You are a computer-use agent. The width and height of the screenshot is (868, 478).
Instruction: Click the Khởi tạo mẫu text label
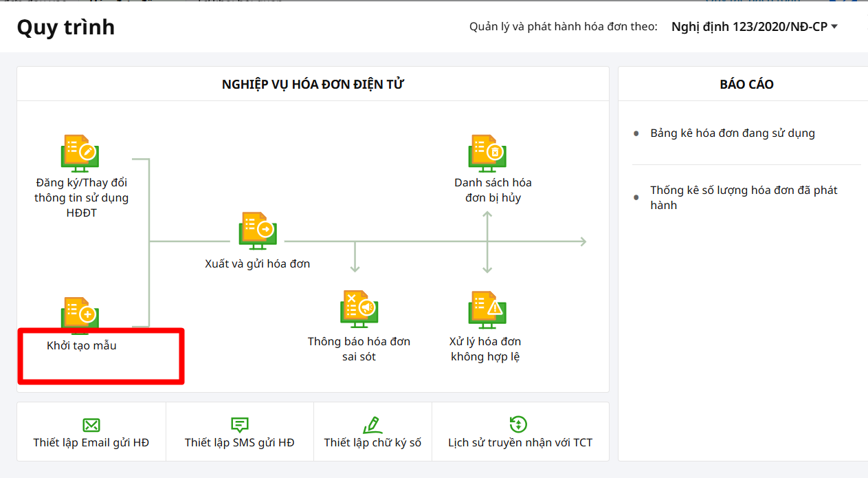point(82,345)
